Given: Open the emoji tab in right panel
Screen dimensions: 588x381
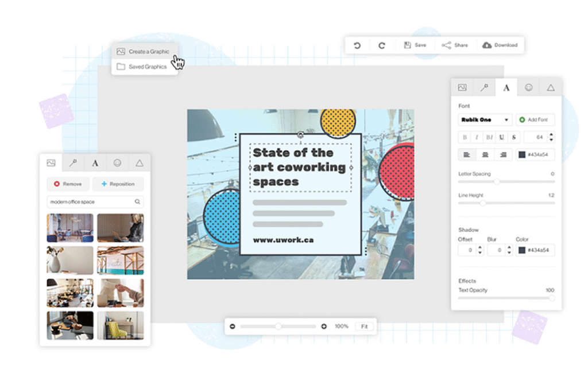Looking at the screenshot, I should pos(528,87).
